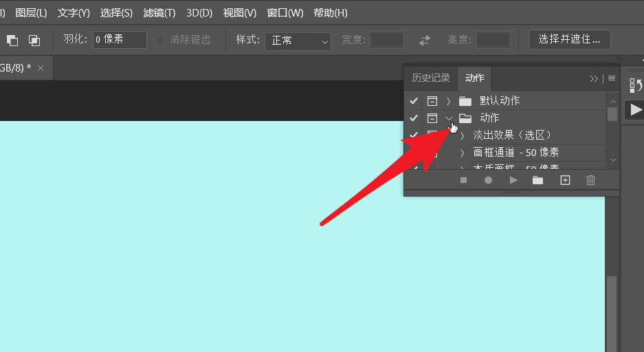Open the 视图(V) menu
Image resolution: width=644 pixels, height=352 pixels.
pos(239,13)
